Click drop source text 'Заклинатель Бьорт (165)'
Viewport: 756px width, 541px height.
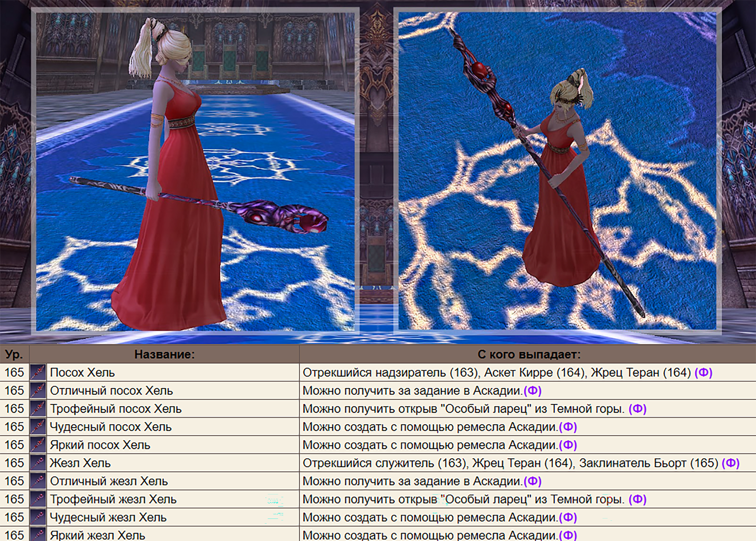click(649, 463)
